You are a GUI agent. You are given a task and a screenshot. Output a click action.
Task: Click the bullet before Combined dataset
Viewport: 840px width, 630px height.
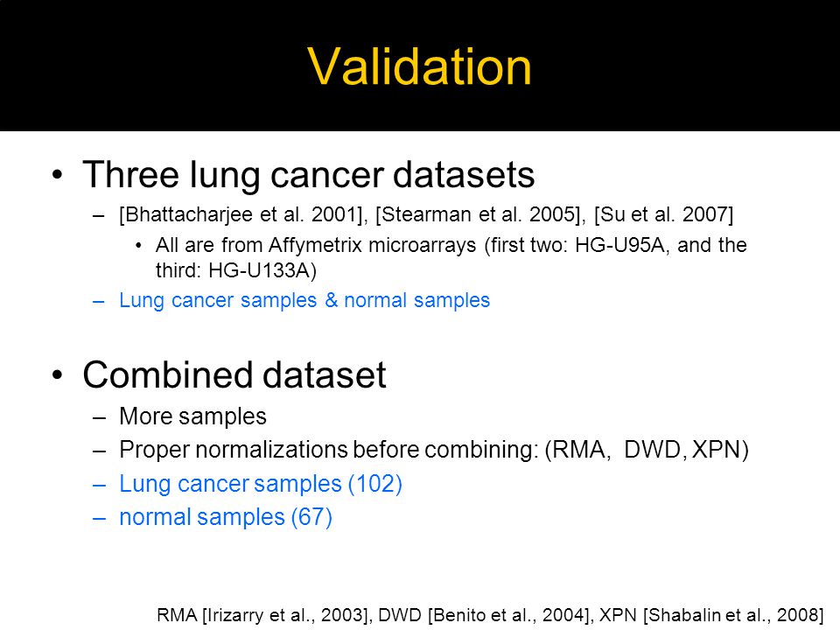(x=58, y=375)
